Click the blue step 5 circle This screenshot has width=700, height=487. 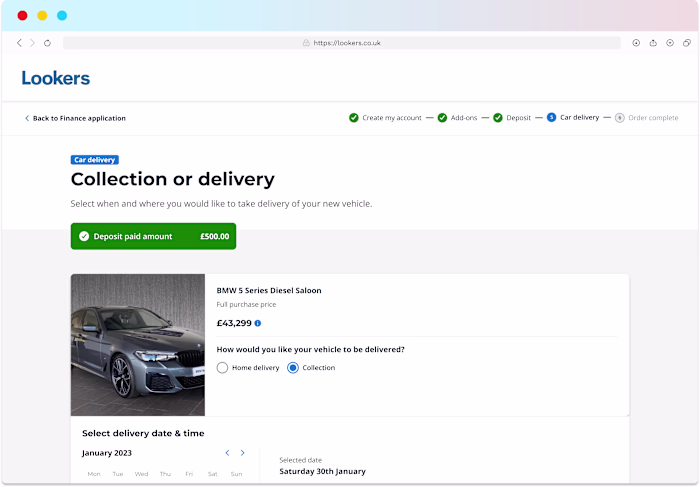[551, 117]
